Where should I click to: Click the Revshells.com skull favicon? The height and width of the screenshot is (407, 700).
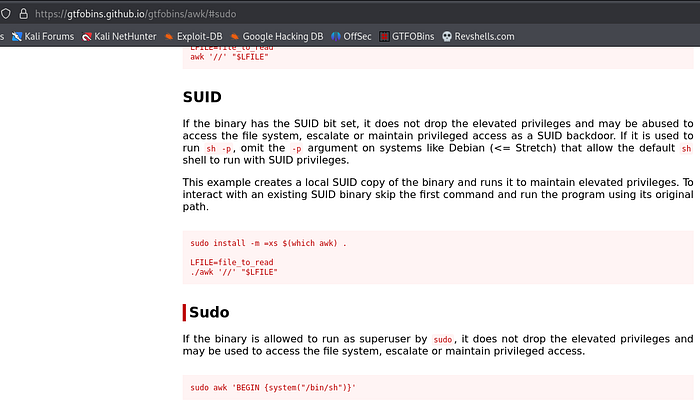click(447, 37)
